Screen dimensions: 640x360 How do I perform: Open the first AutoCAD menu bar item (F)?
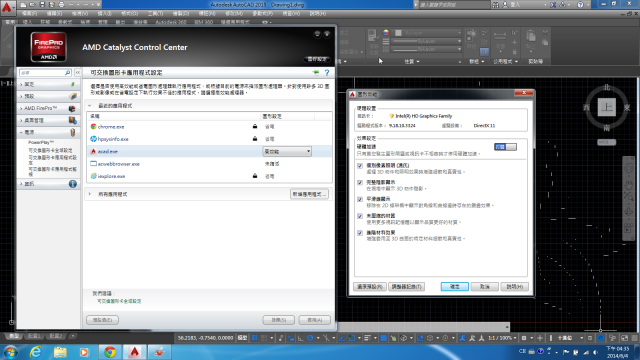tap(29, 13)
